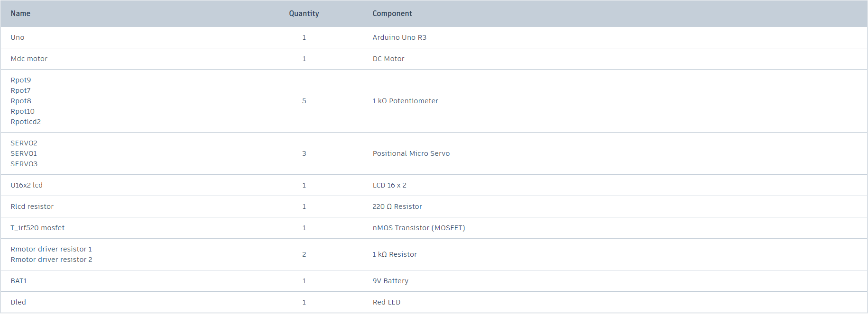Select the Uno name cell
The image size is (868, 314).
coord(18,37)
